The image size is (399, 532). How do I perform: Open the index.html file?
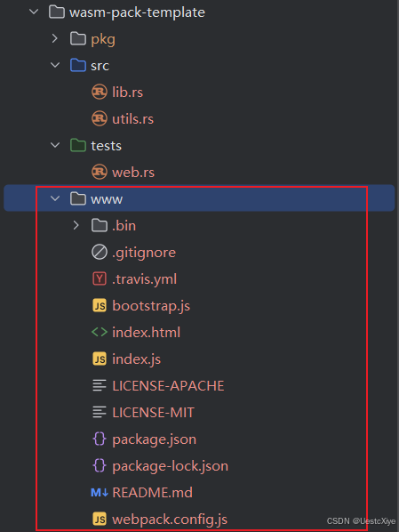coord(146,333)
